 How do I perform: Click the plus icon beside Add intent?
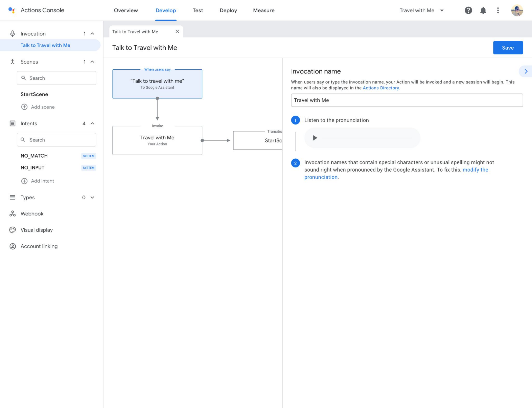tap(24, 181)
